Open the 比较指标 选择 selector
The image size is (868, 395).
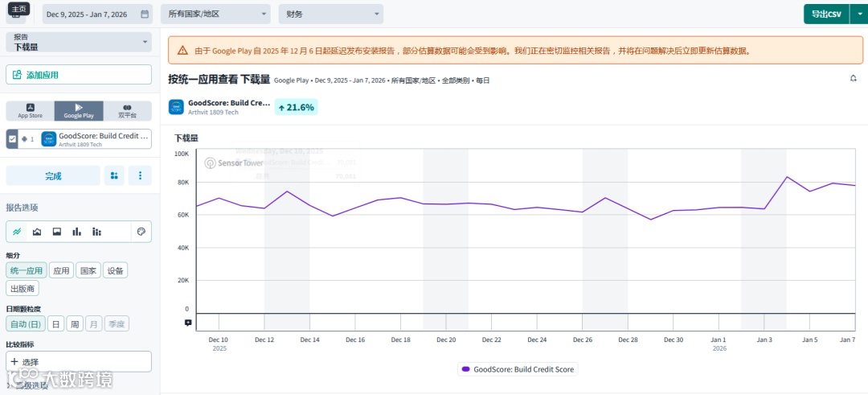click(79, 361)
